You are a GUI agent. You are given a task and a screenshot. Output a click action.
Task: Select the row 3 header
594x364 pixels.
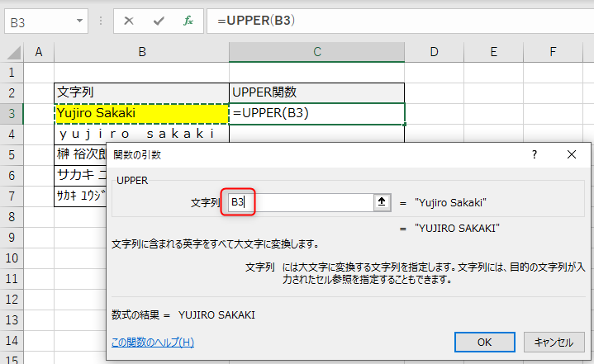(x=12, y=113)
